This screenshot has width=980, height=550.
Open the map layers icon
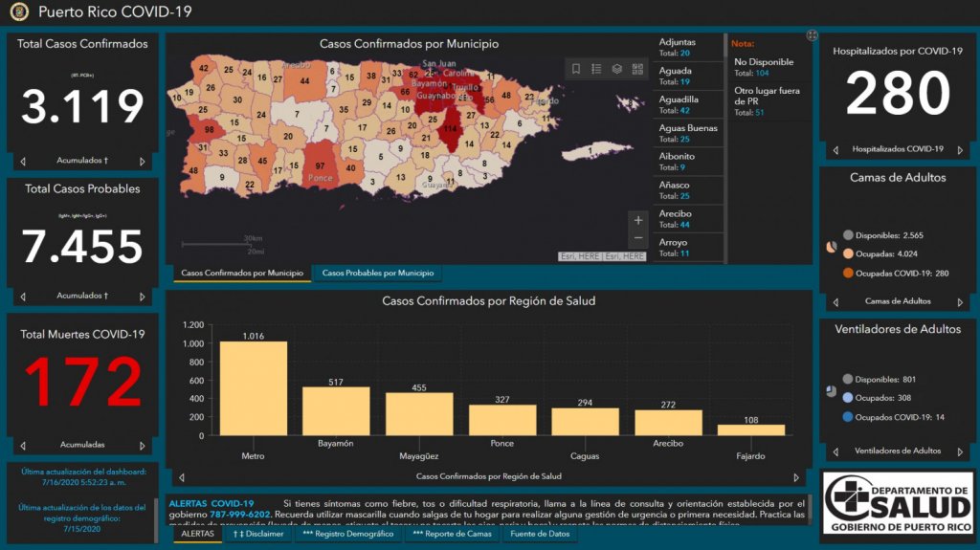(x=617, y=69)
